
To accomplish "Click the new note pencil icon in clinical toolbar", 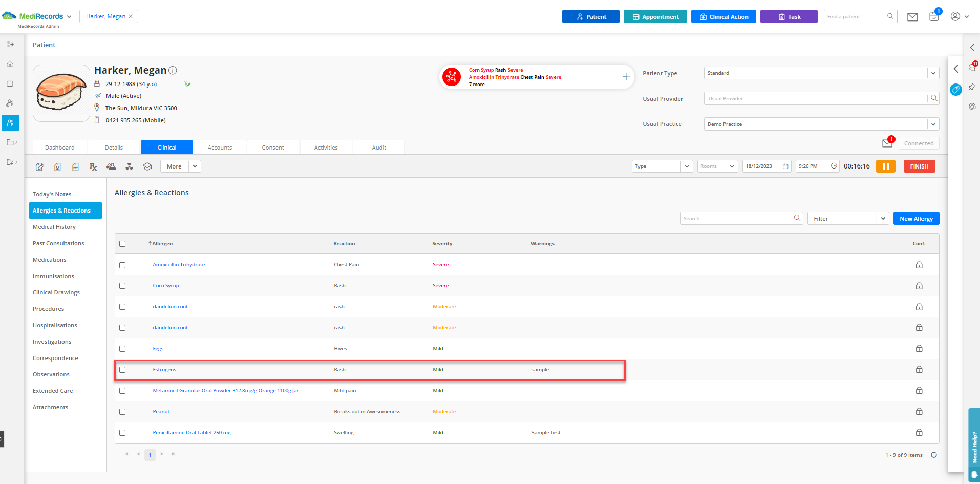I will 40,166.
